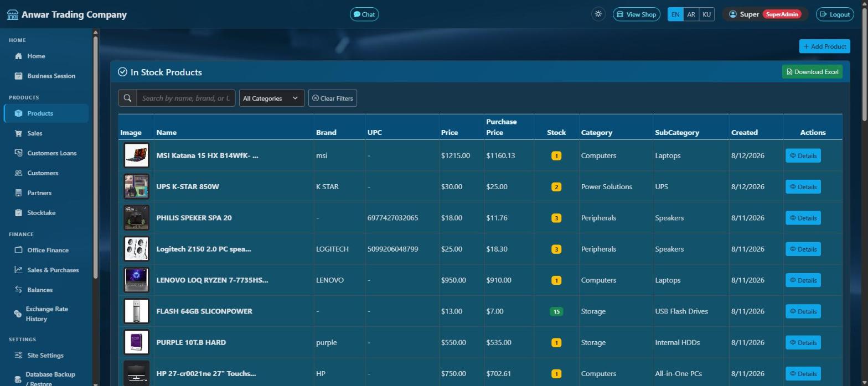Image resolution: width=868 pixels, height=386 pixels.
Task: View Details for UPS K-STAR 850W
Action: [x=803, y=187]
